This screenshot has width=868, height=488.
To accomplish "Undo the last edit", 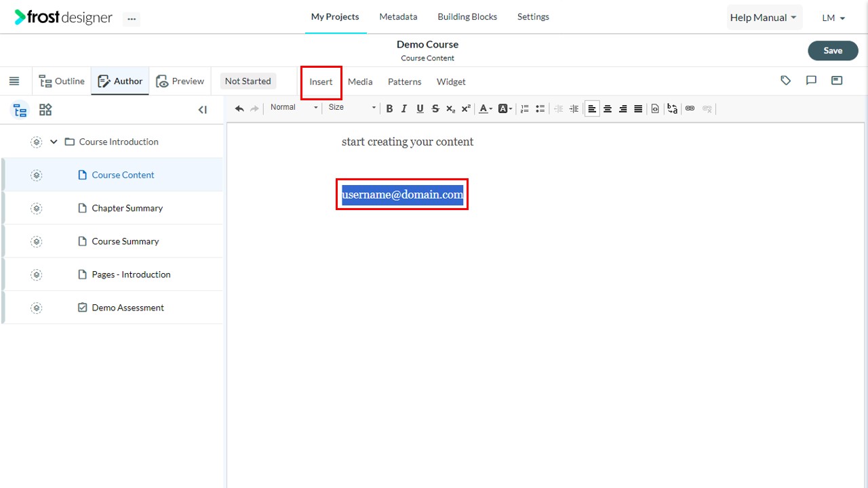I will tap(239, 108).
